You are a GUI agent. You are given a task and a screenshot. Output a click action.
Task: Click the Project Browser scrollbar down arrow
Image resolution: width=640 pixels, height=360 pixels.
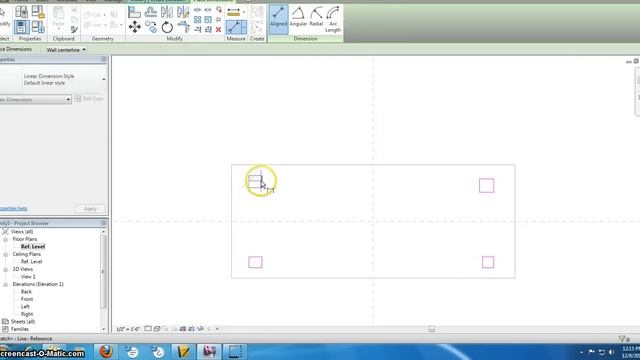point(103,329)
